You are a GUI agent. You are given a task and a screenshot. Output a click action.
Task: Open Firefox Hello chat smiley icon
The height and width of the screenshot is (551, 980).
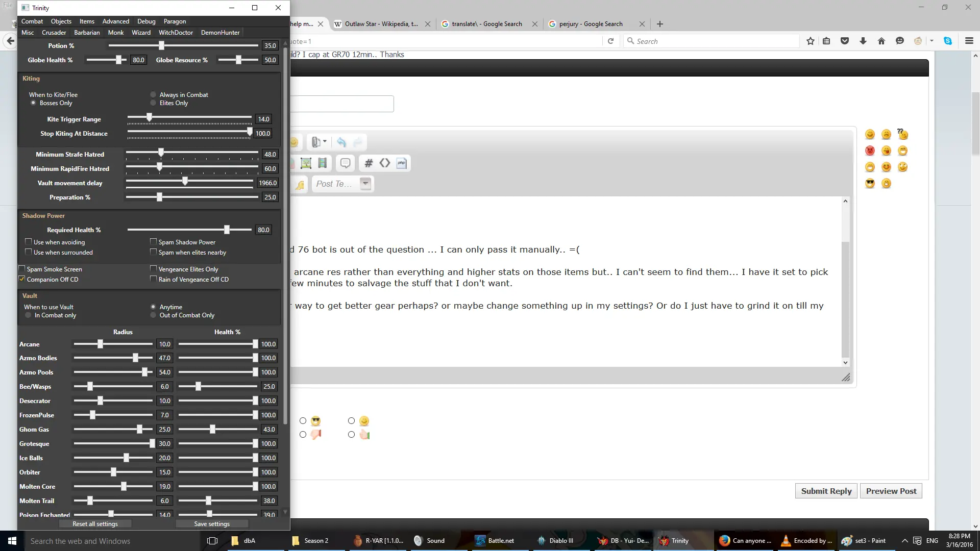coord(900,41)
